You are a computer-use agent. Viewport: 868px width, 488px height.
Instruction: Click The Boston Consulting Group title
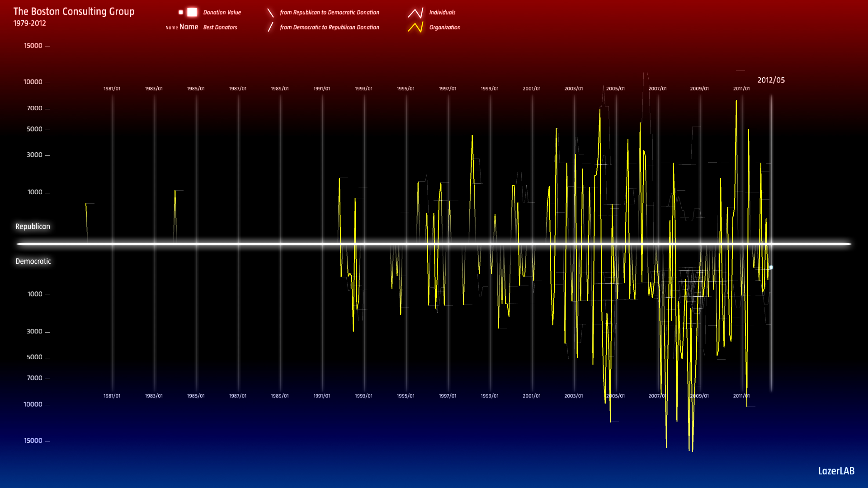[74, 12]
